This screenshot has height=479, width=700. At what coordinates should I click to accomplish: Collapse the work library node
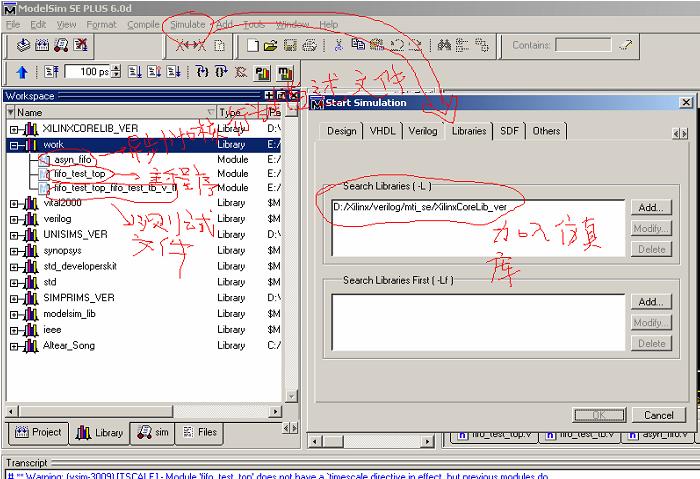[14, 145]
